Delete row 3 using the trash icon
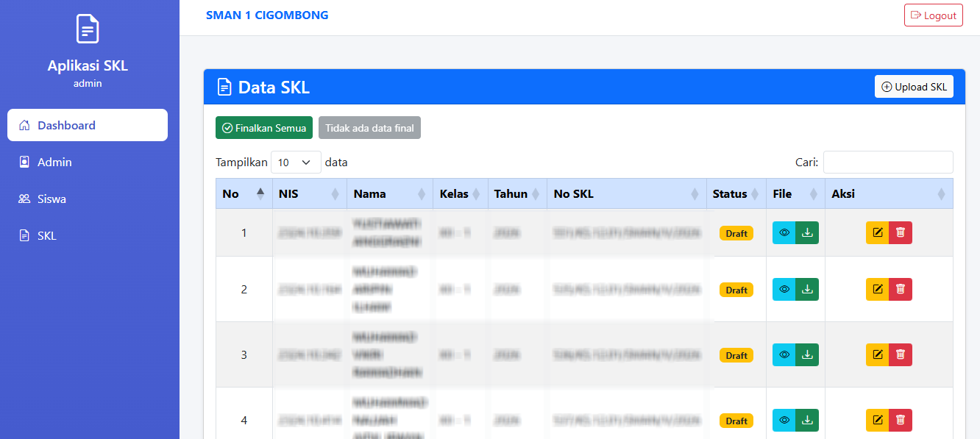Image resolution: width=980 pixels, height=439 pixels. [x=900, y=354]
